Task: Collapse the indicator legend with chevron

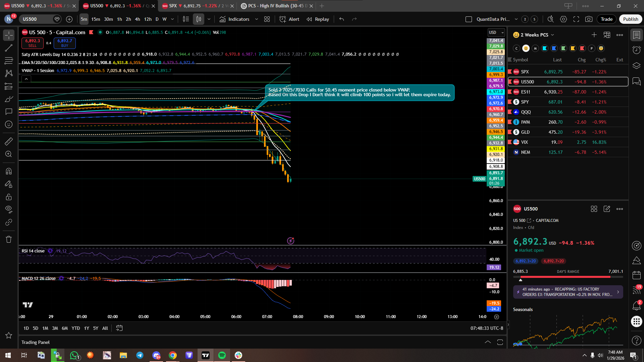Action: pos(26,79)
